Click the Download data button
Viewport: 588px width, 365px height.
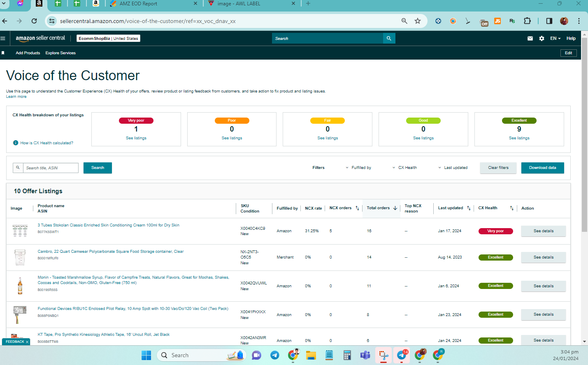point(542,168)
